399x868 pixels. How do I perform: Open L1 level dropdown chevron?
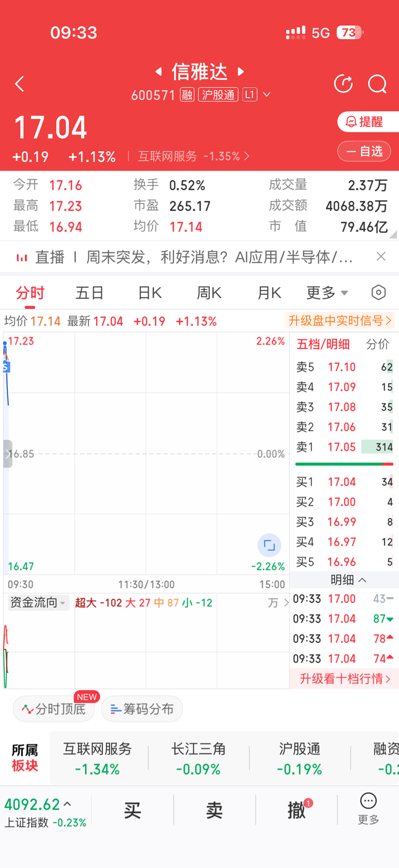[267, 95]
